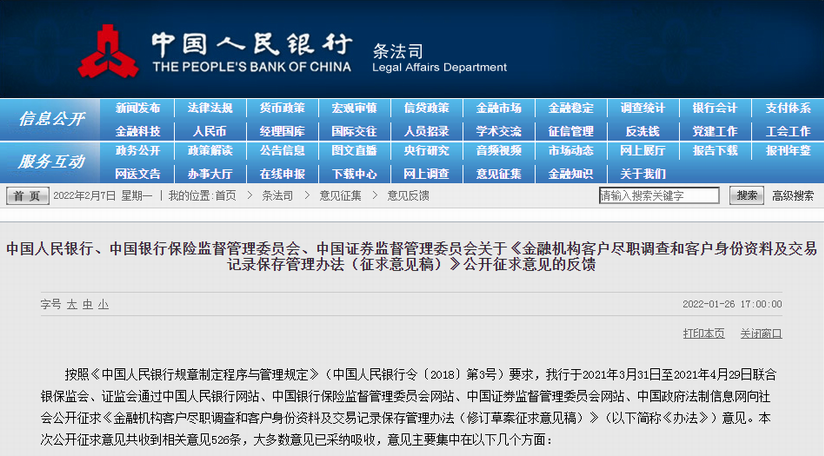Go to the 货币政策 section
The width and height of the screenshot is (824, 456).
[x=282, y=108]
